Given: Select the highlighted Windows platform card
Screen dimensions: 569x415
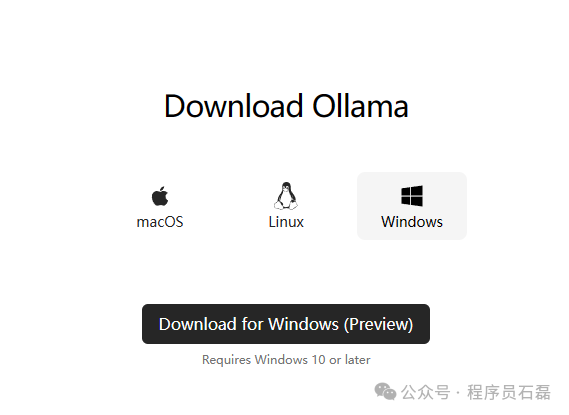Looking at the screenshot, I should tap(412, 206).
